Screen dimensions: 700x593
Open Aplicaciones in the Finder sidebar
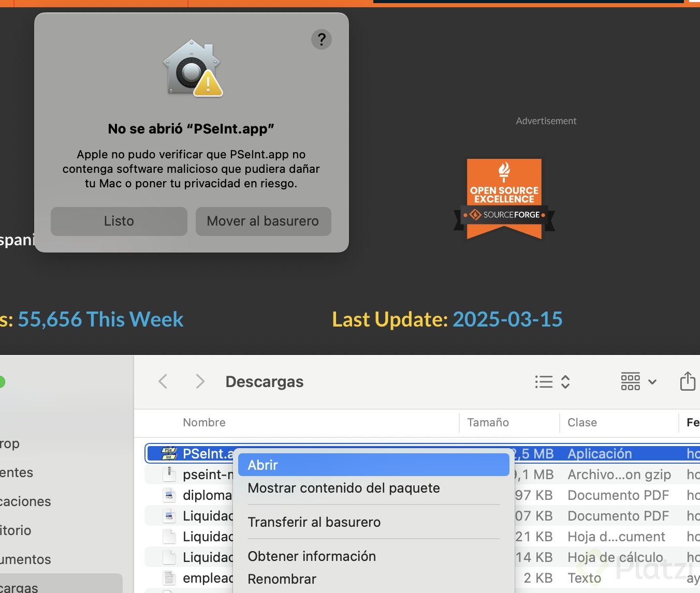tap(25, 501)
